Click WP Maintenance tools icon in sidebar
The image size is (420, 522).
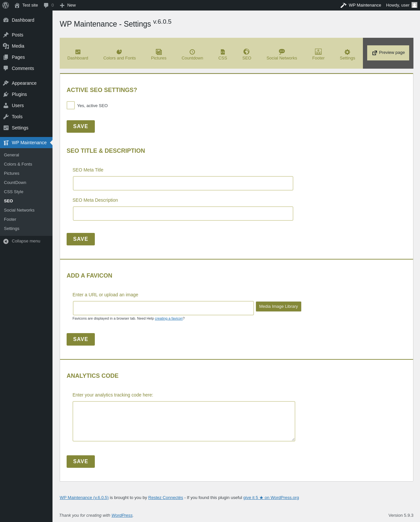[6, 143]
